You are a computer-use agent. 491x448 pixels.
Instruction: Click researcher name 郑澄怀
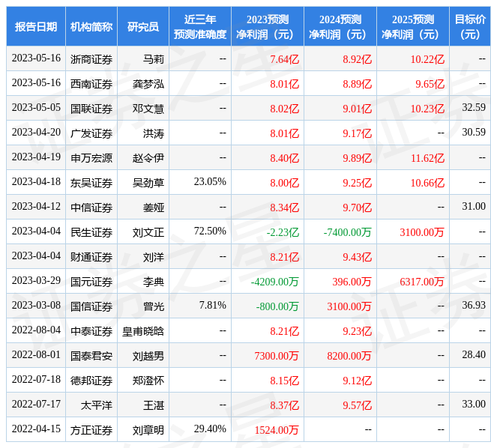148,381
